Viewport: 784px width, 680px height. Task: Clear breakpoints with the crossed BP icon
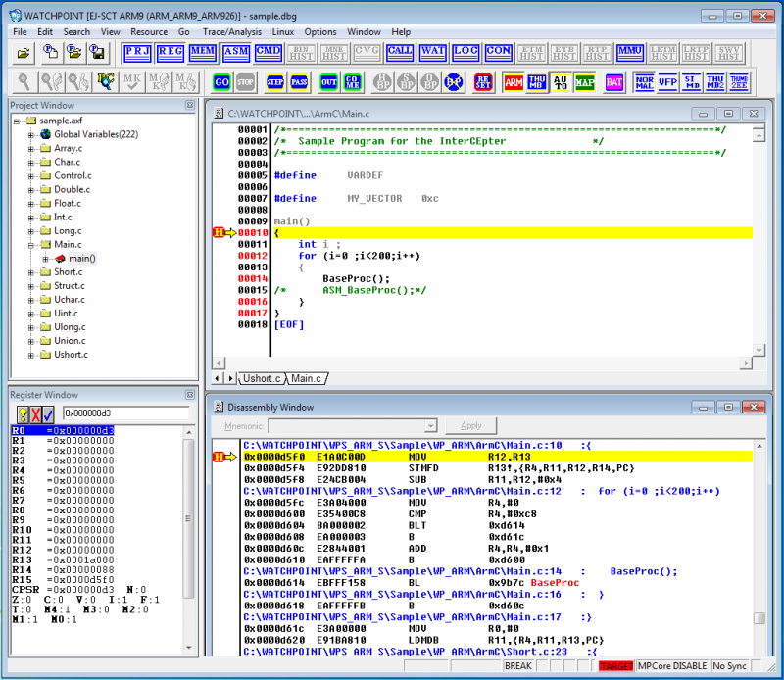pyautogui.click(x=454, y=82)
